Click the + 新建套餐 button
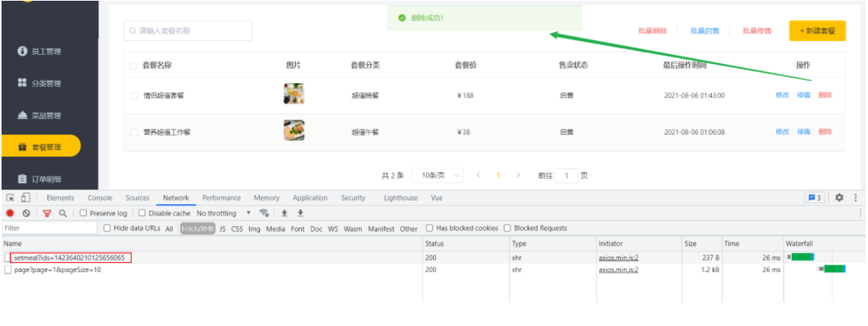868x326 pixels. click(x=817, y=31)
